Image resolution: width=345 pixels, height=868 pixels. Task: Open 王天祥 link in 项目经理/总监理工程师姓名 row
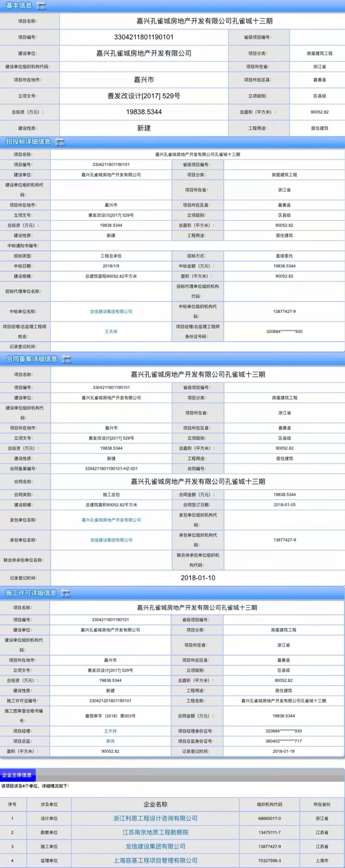[x=111, y=332]
